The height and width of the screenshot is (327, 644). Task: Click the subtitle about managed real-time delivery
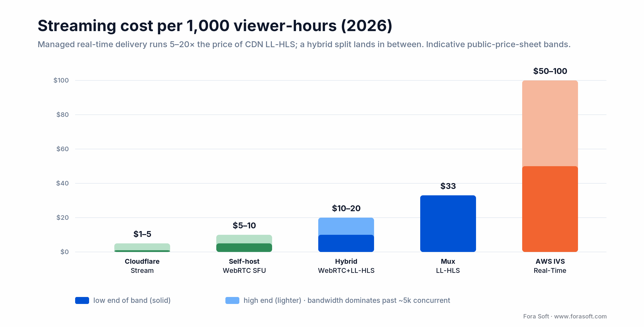click(x=304, y=44)
